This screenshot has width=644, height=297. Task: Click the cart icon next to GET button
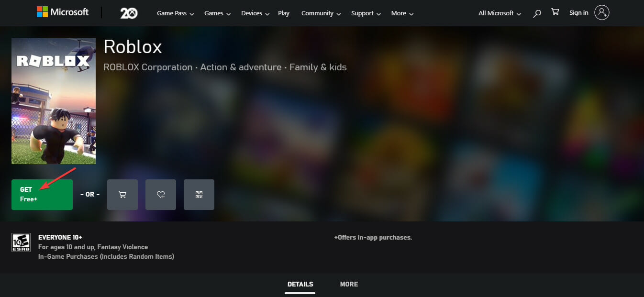pos(122,194)
